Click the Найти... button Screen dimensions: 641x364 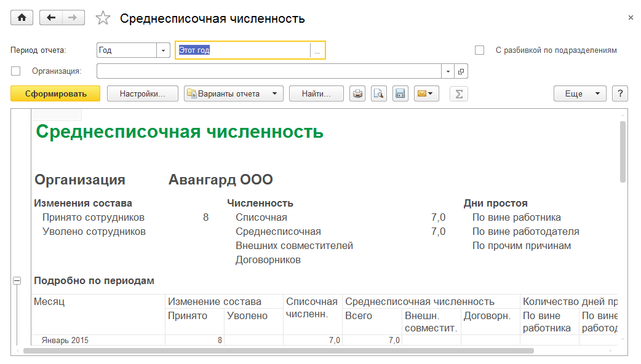pyautogui.click(x=316, y=93)
